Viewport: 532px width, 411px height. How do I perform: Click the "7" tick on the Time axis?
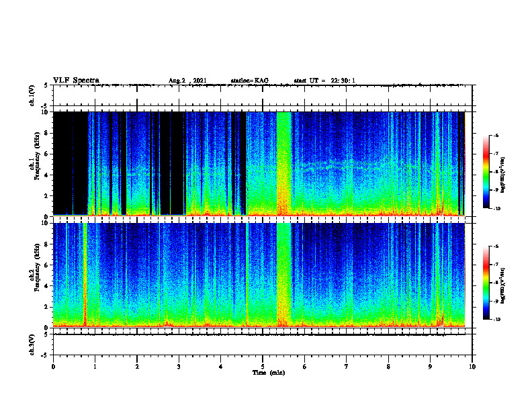point(347,367)
